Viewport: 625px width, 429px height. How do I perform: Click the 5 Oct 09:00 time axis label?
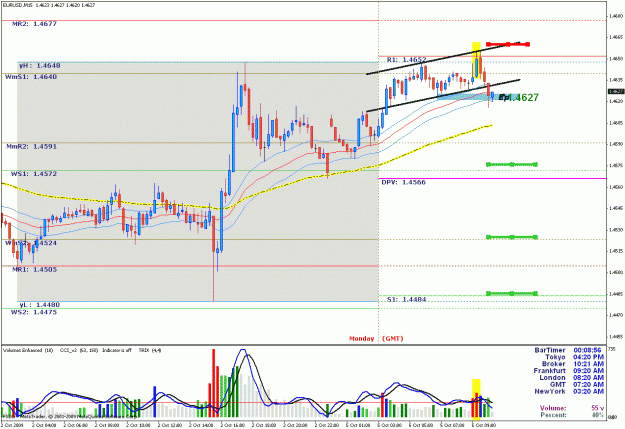484,425
